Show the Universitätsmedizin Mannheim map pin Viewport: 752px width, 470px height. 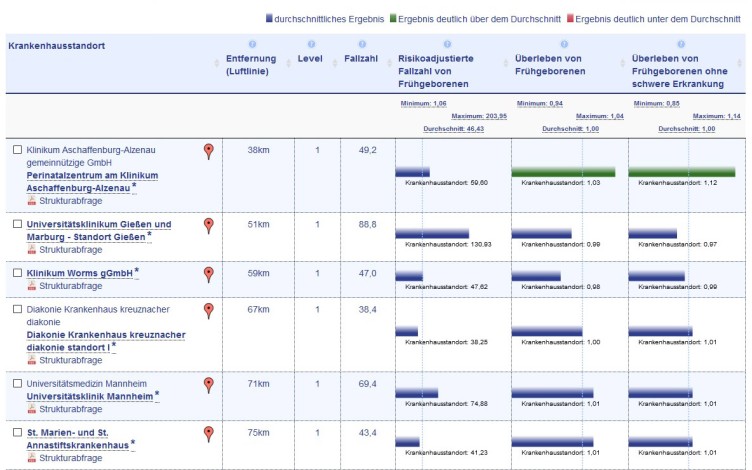coord(209,385)
